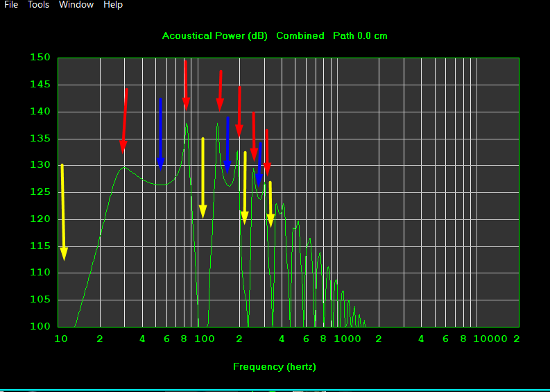Open the Window menu
This screenshot has width=550, height=392.
pos(76,5)
